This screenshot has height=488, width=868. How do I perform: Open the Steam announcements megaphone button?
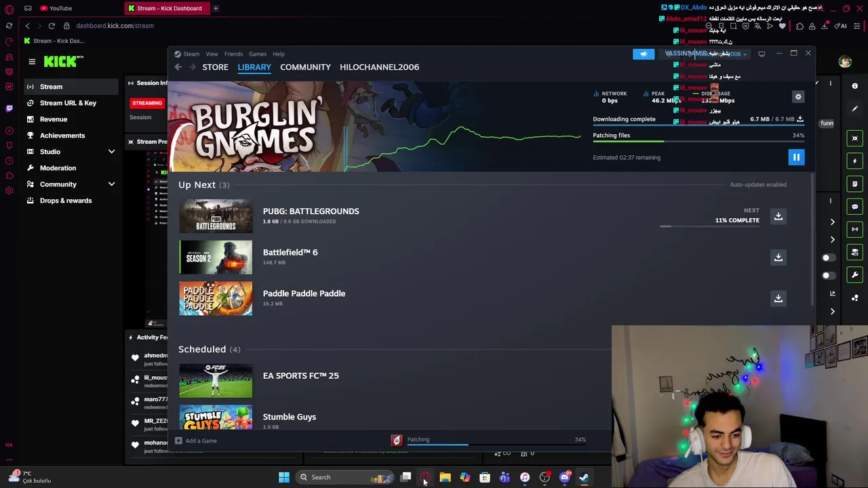point(644,54)
